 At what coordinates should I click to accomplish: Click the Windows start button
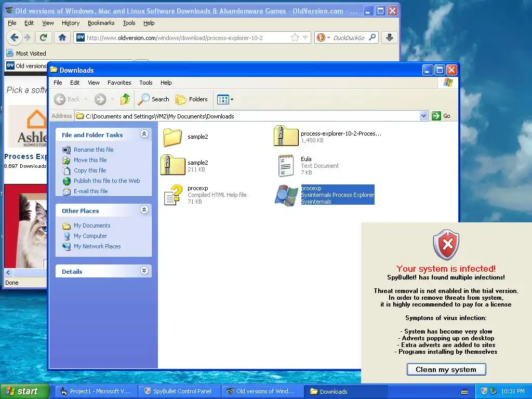tap(24, 391)
